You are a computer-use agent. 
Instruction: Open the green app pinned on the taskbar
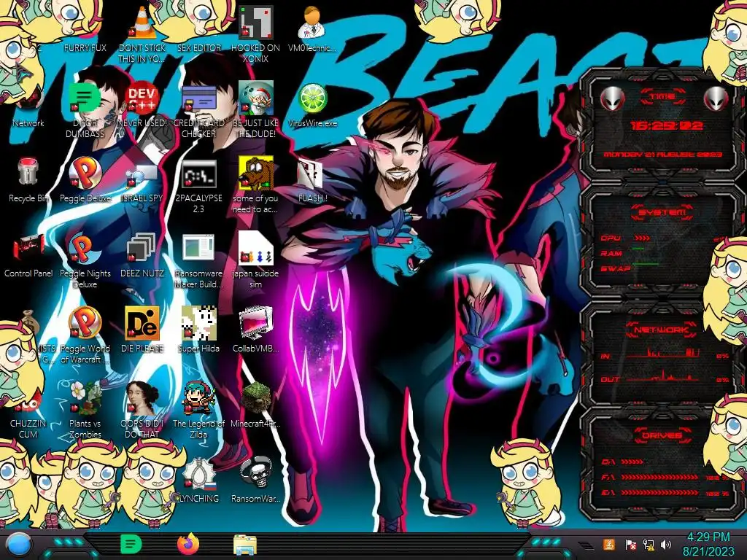[131, 544]
